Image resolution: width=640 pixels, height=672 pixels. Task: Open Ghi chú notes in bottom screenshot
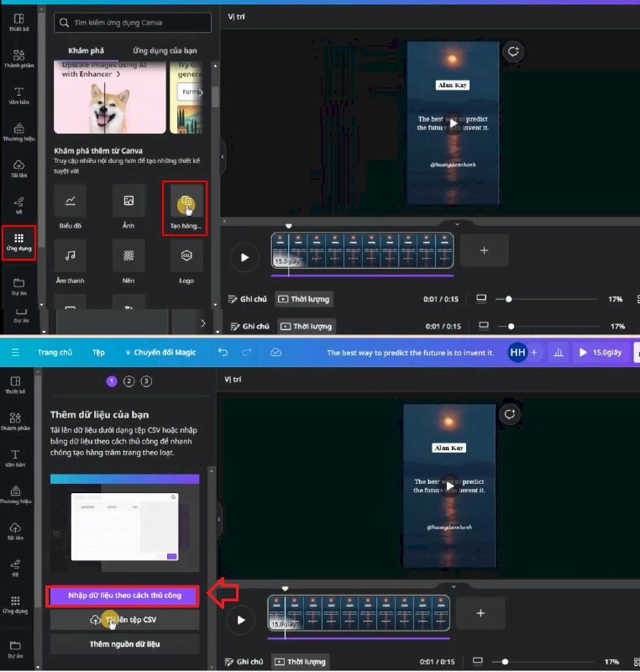point(244,661)
